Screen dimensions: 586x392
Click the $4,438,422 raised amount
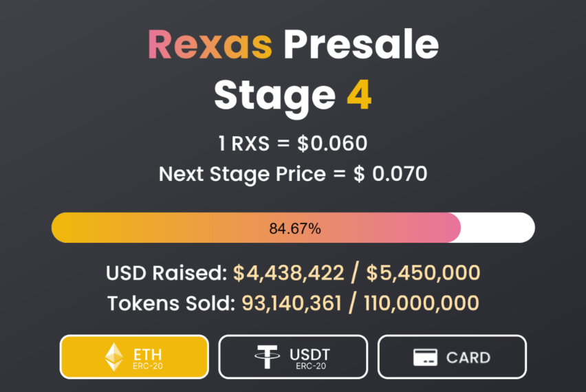(x=288, y=273)
